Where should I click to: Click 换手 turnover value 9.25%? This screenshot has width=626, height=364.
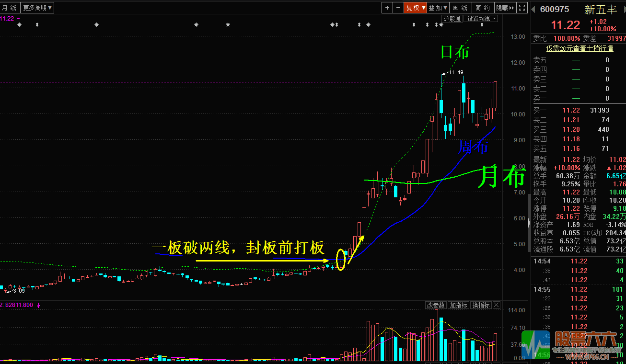coord(571,184)
